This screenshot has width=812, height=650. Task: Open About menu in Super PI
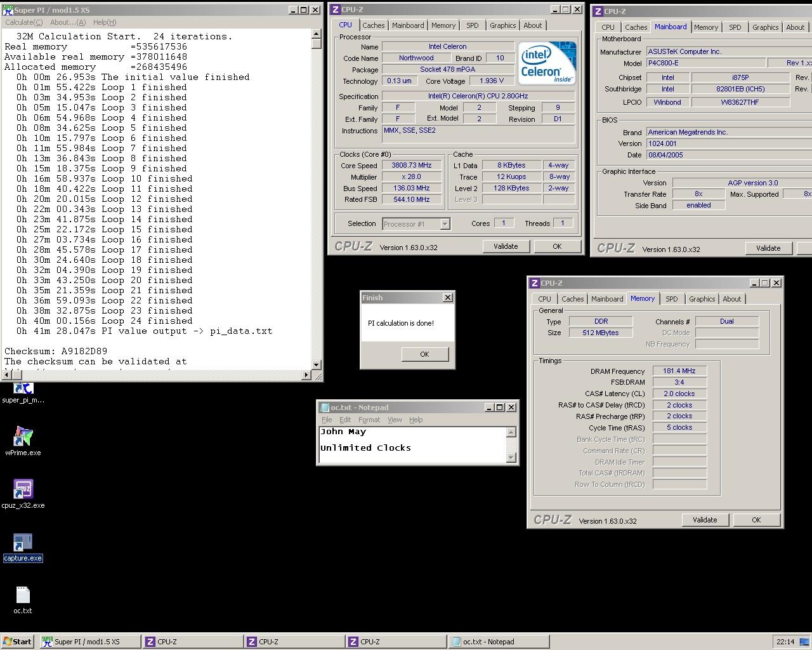coord(68,22)
